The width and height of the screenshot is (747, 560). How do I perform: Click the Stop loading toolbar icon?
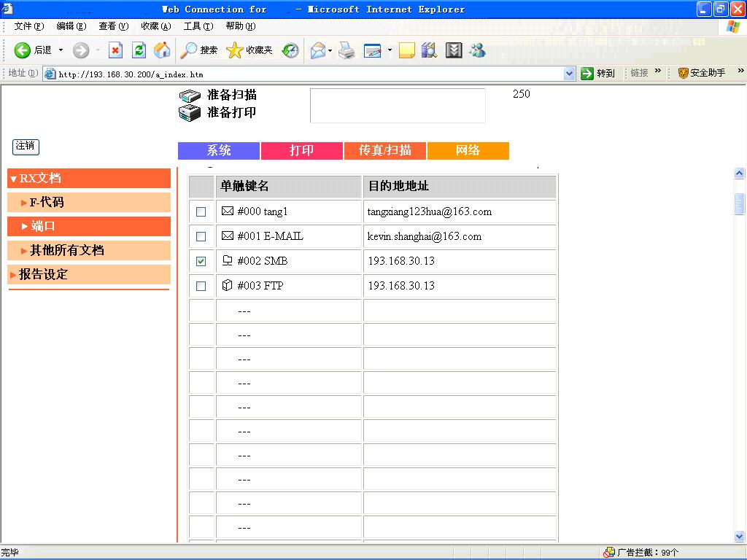[x=115, y=50]
